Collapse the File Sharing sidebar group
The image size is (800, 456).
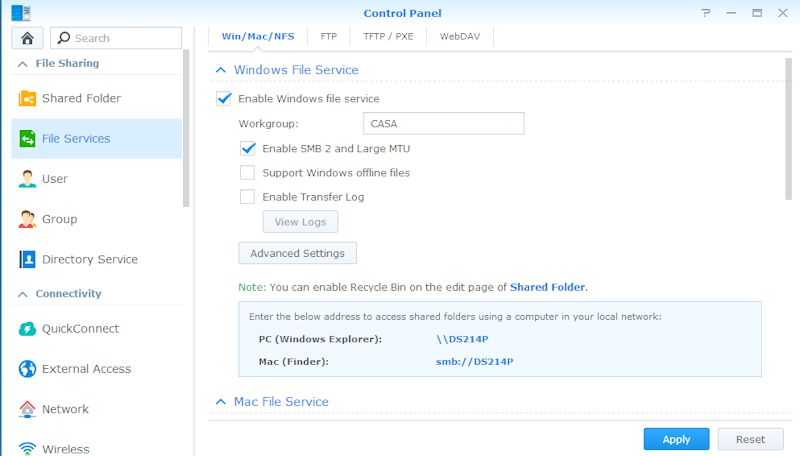pyautogui.click(x=22, y=64)
